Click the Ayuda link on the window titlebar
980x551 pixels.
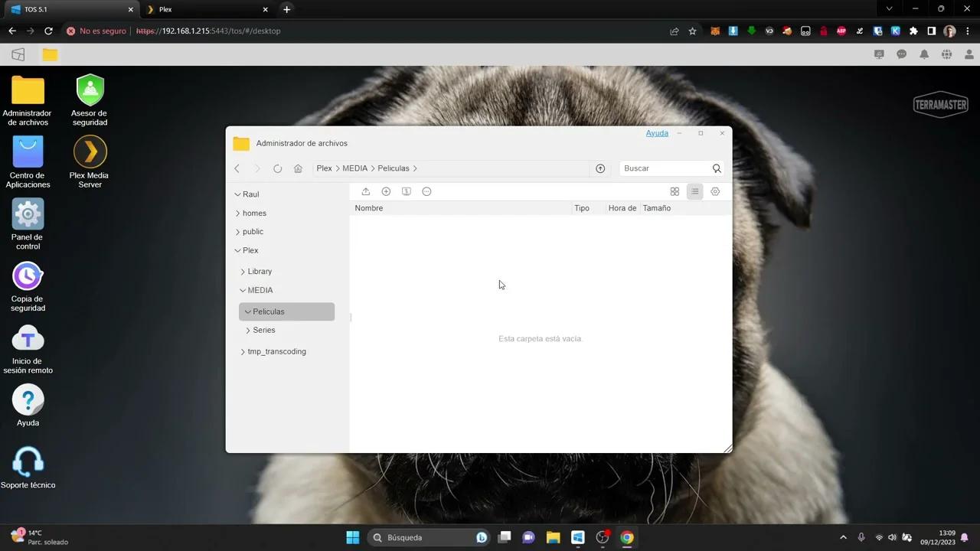coord(657,132)
